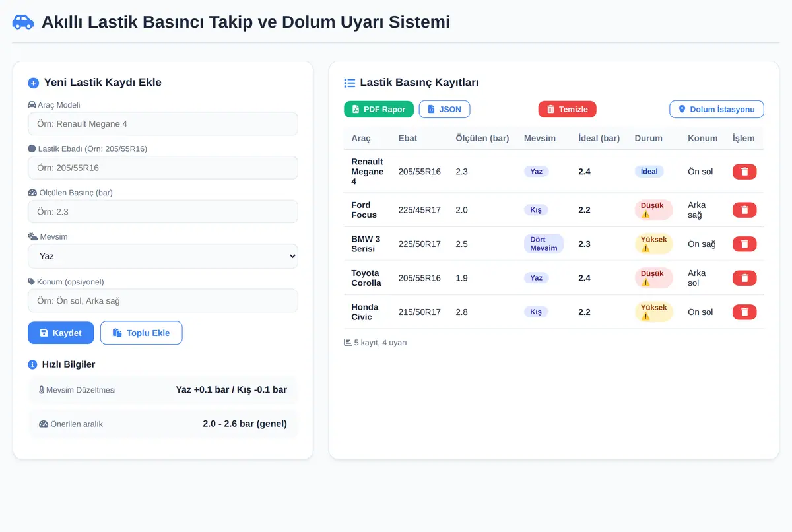Viewport: 792px width, 532px height.
Task: Click the plus icon beside Yeni Lastik Kaydı Ekle
Action: 34,83
